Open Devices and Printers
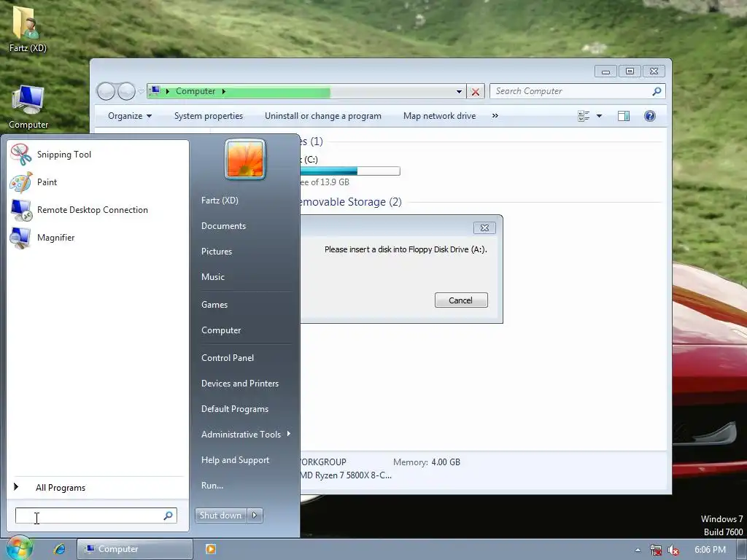Screen dimensions: 747x560 tap(239, 384)
